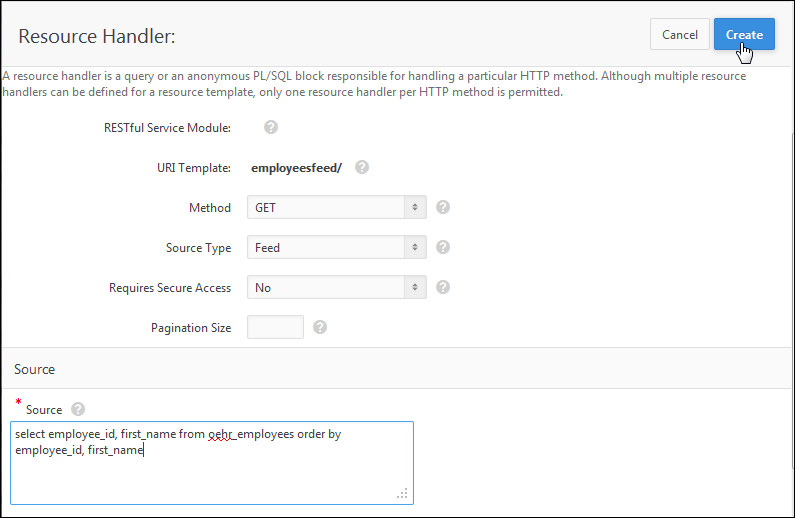This screenshot has width=795, height=518.
Task: Open Requires Secure Access dropdown
Action: tap(336, 287)
